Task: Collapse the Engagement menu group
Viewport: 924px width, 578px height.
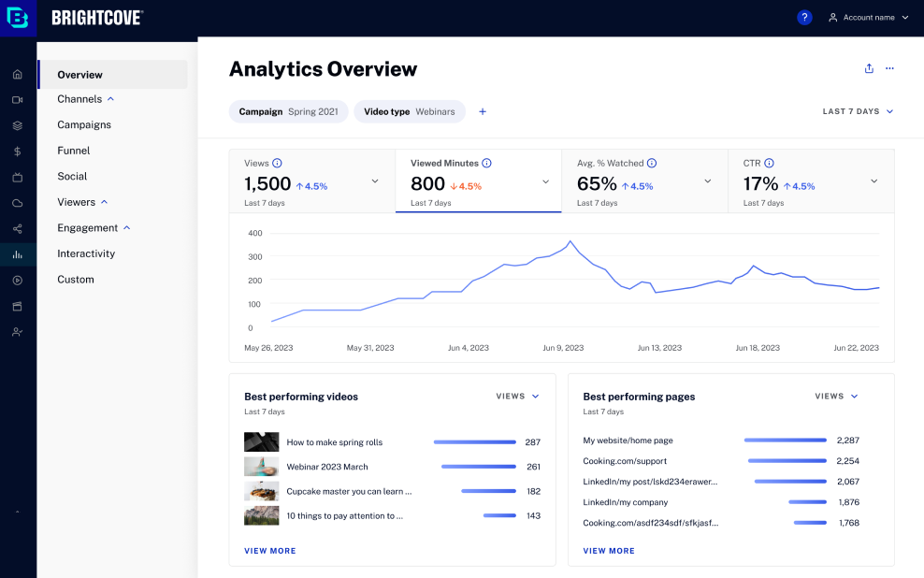Action: pyautogui.click(x=126, y=228)
